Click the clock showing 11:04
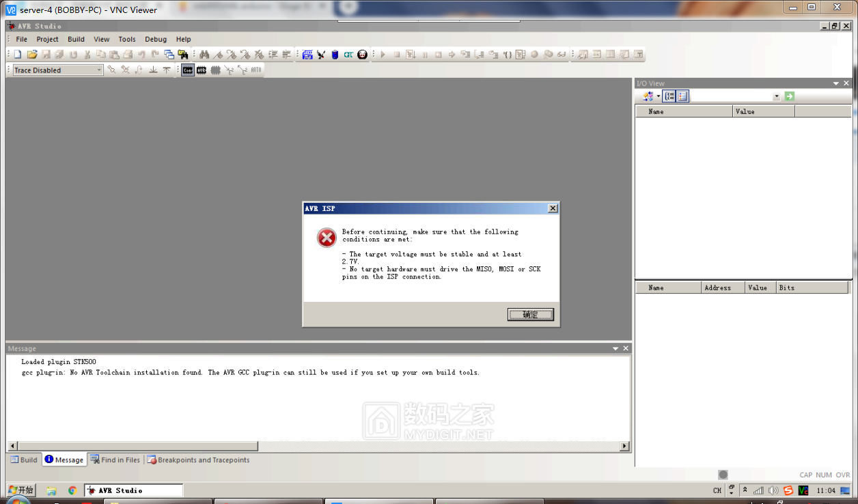 point(827,490)
